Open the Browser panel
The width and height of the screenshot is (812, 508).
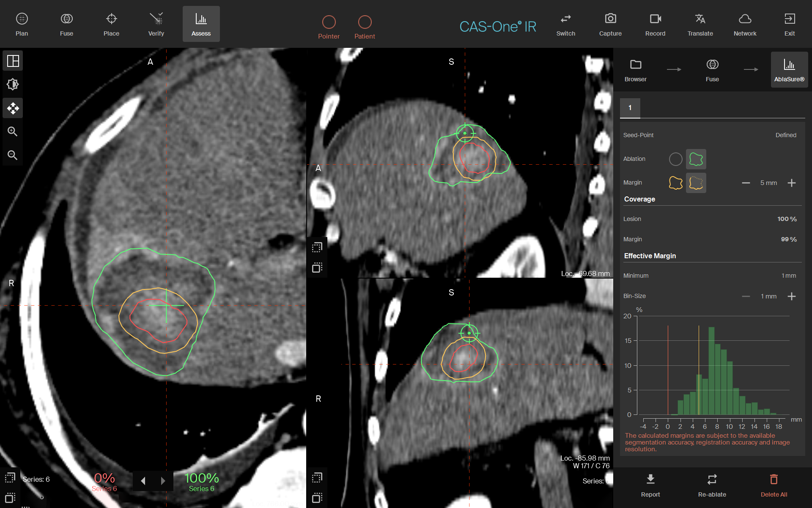tap(636, 70)
